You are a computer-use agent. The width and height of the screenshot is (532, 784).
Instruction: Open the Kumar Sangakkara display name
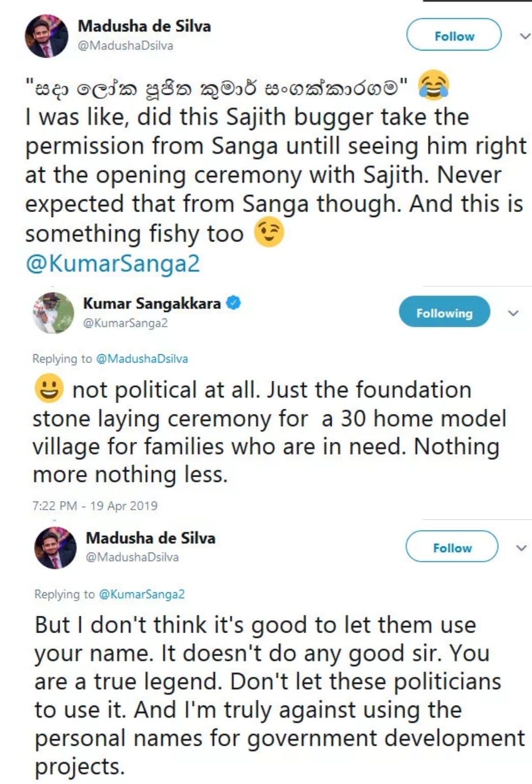(152, 303)
